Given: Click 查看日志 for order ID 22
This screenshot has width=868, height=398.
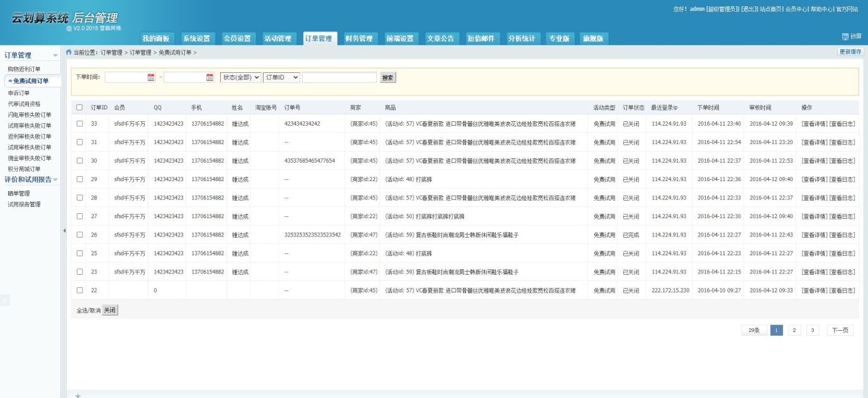Looking at the screenshot, I should (842, 290).
